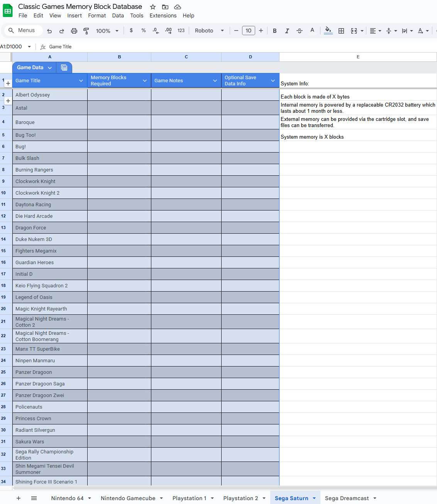Click the Print icon
Image resolution: width=437 pixels, height=504 pixels.
coord(74,31)
